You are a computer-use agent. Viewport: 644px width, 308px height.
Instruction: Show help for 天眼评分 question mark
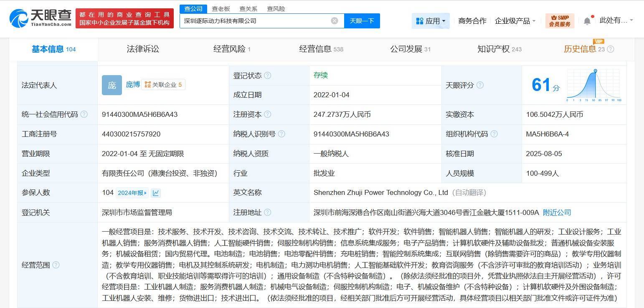click(480, 85)
